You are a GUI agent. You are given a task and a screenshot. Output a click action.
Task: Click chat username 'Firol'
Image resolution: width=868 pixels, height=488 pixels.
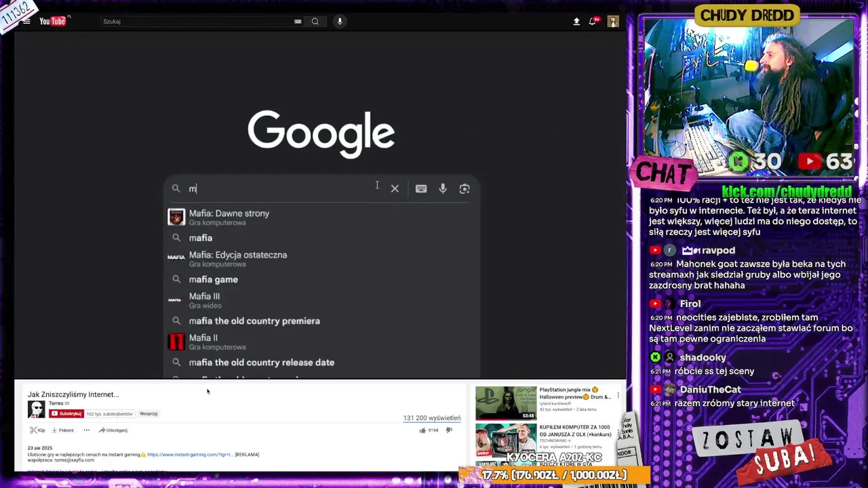tap(690, 304)
